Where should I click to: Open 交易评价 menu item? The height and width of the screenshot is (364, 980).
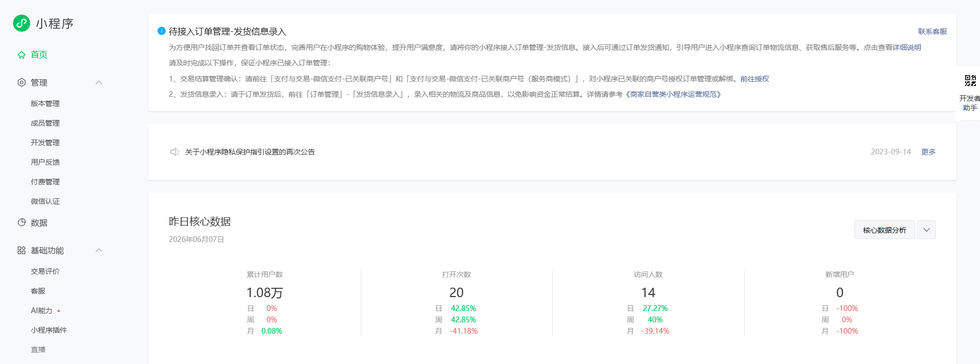45,271
